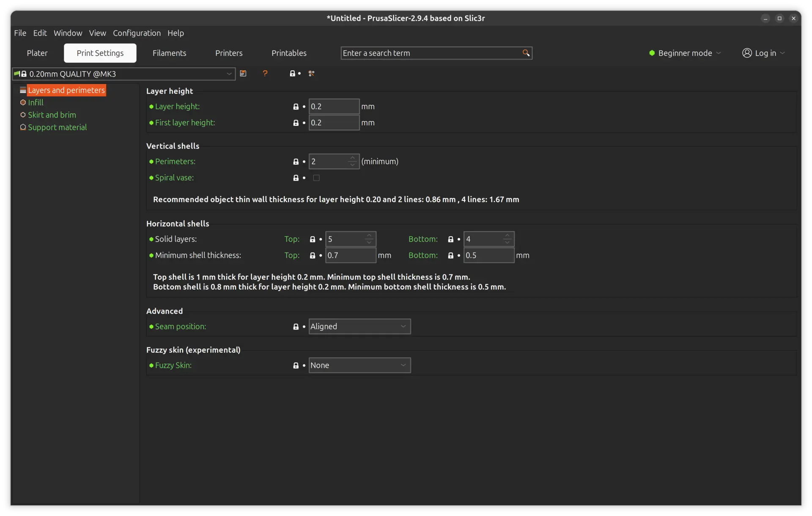812x516 pixels.
Task: Click the lock icon next to Seam position
Action: (x=296, y=327)
